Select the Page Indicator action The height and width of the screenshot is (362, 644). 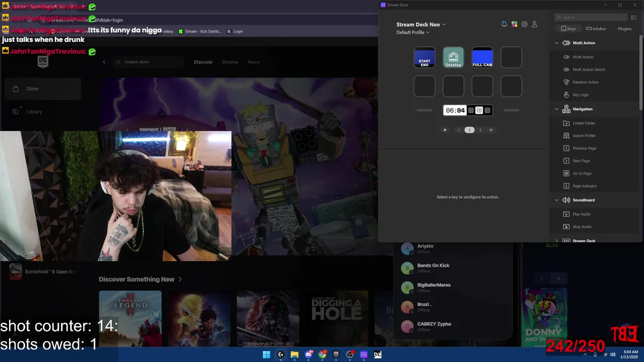click(585, 186)
